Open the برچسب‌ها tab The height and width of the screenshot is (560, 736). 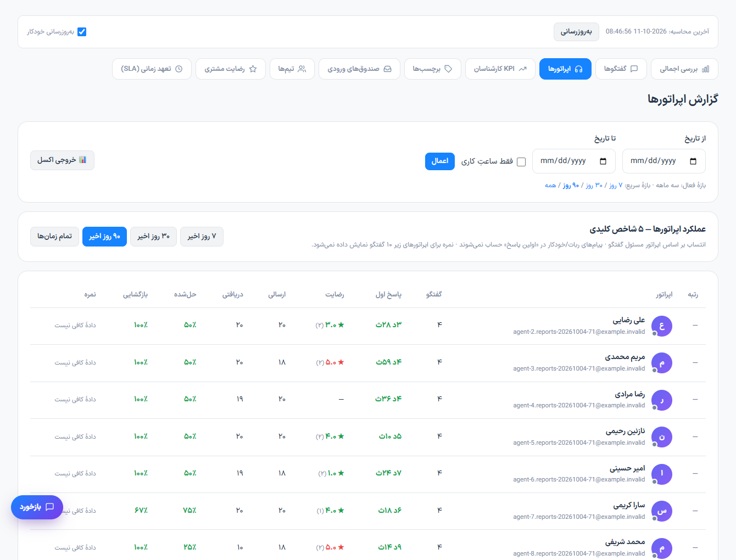coord(432,69)
